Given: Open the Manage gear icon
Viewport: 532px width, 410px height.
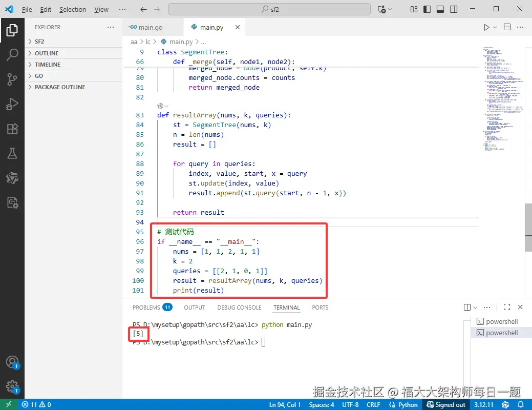Looking at the screenshot, I should (12, 386).
